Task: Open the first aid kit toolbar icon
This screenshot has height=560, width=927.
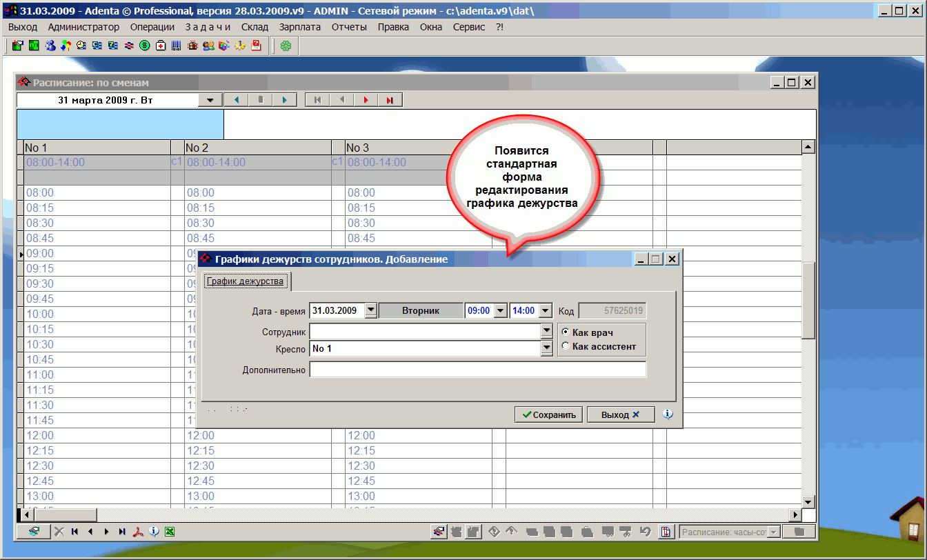Action: (160, 46)
